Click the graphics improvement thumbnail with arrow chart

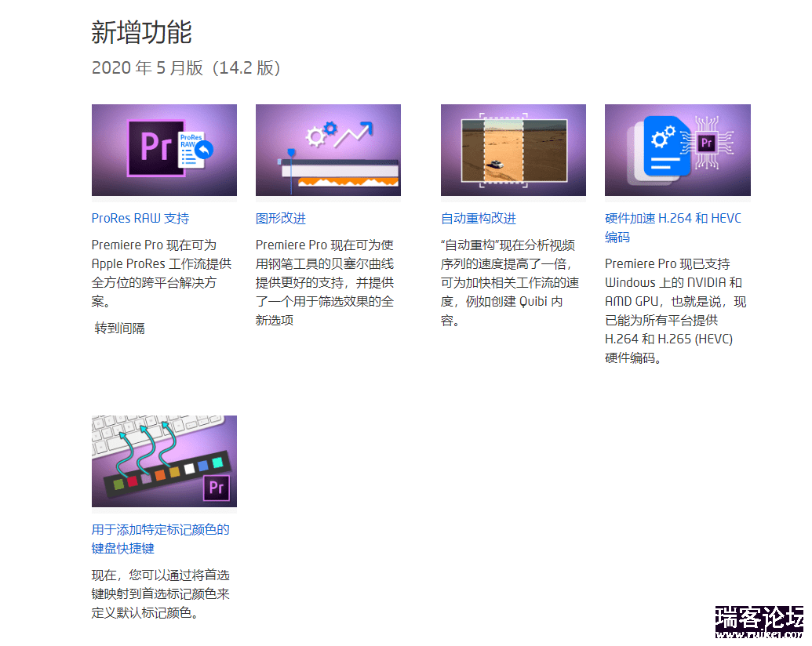click(x=328, y=150)
